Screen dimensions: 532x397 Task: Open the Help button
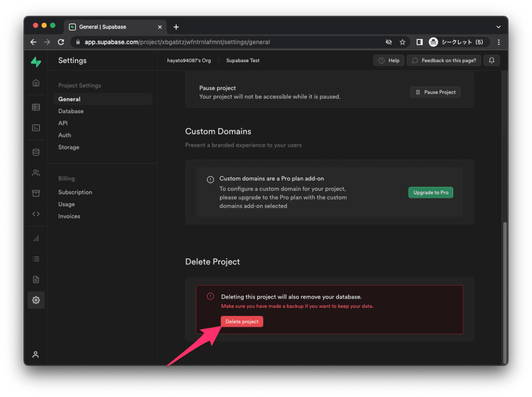pos(389,60)
